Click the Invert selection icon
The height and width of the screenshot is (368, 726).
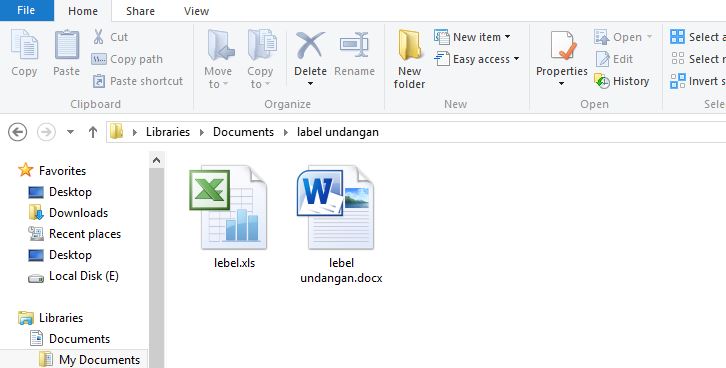point(677,81)
